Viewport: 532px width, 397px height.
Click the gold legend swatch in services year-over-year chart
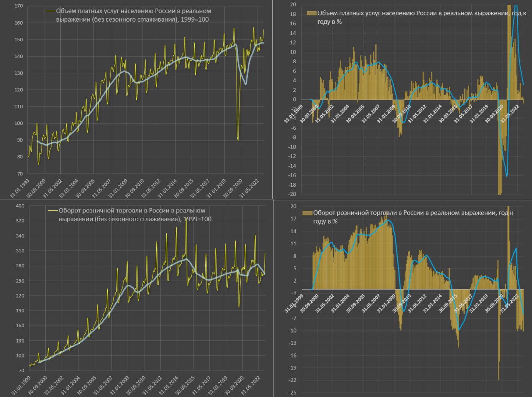tap(312, 13)
